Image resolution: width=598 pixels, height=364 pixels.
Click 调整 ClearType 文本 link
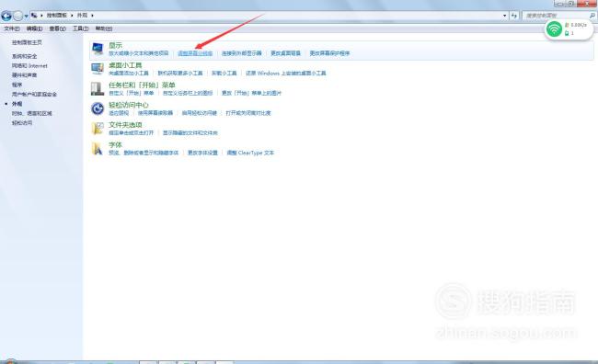pyautogui.click(x=250, y=153)
